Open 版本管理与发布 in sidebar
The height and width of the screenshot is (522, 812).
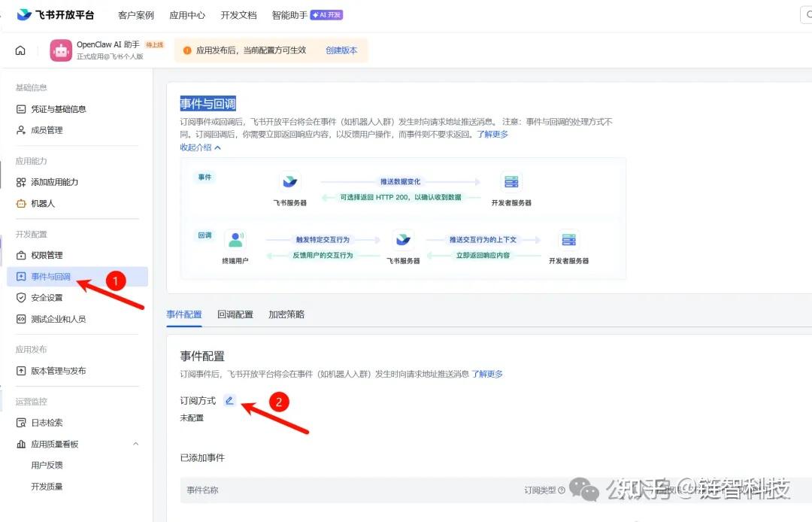[77, 371]
